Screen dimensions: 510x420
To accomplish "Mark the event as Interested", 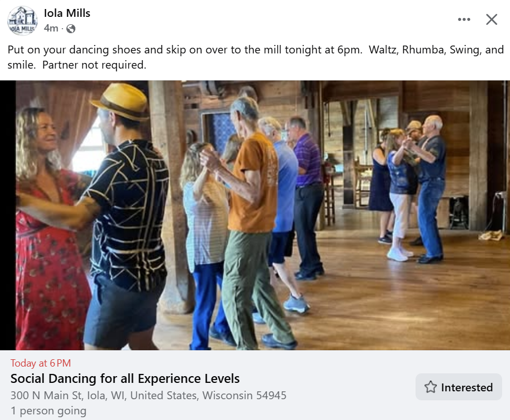I will pyautogui.click(x=459, y=387).
